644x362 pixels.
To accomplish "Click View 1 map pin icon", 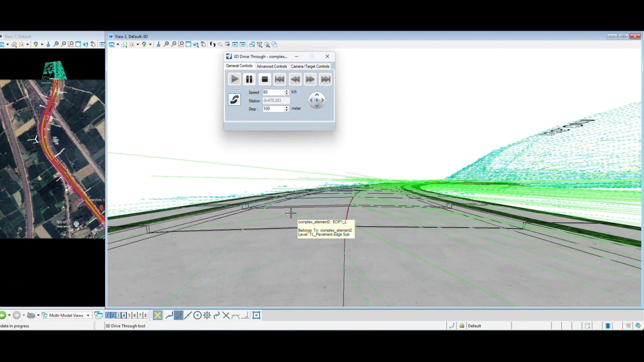I will pos(35,44).
